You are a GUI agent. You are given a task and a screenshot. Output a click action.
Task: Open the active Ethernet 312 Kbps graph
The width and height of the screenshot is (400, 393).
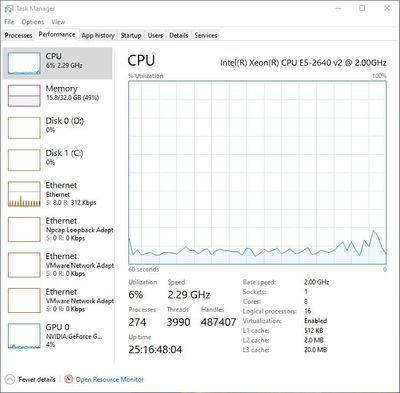pos(24,194)
